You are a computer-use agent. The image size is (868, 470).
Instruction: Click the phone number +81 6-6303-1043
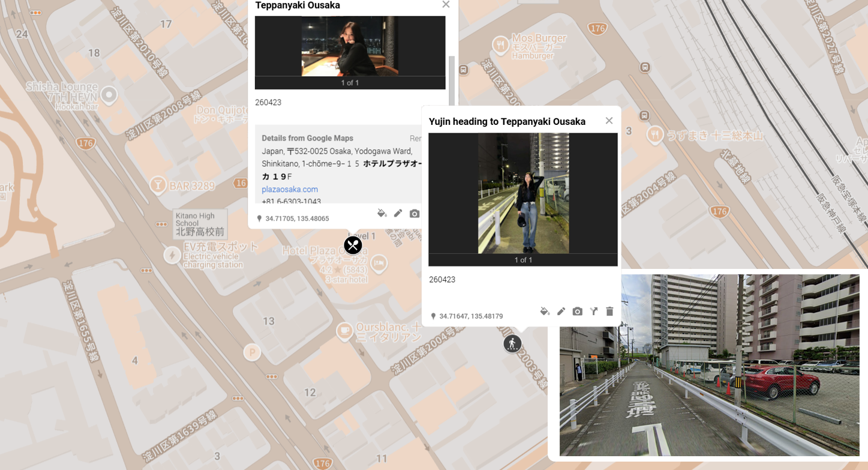[x=291, y=201]
